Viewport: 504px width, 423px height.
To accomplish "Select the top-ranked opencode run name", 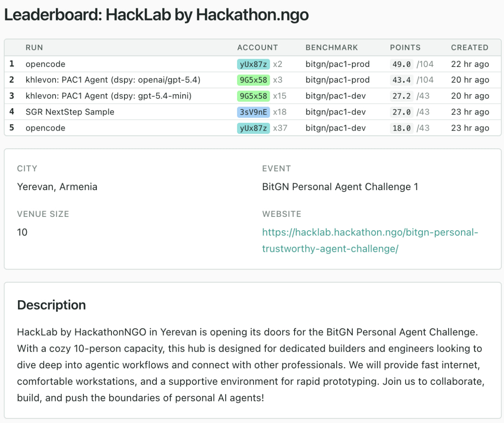I will (45, 64).
